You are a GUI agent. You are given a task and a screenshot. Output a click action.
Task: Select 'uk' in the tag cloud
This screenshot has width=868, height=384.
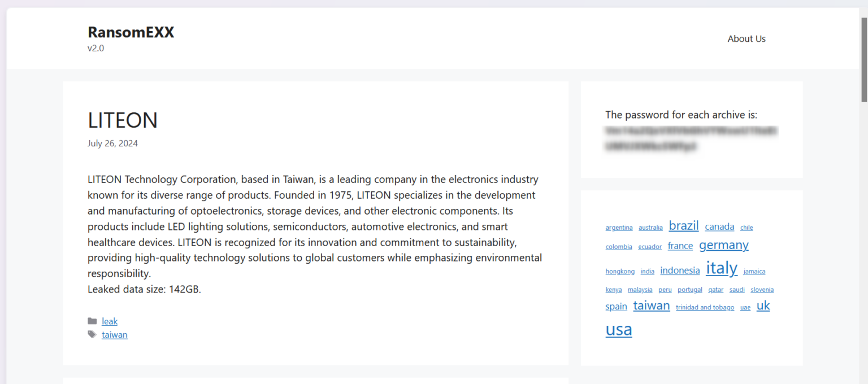[x=763, y=306]
